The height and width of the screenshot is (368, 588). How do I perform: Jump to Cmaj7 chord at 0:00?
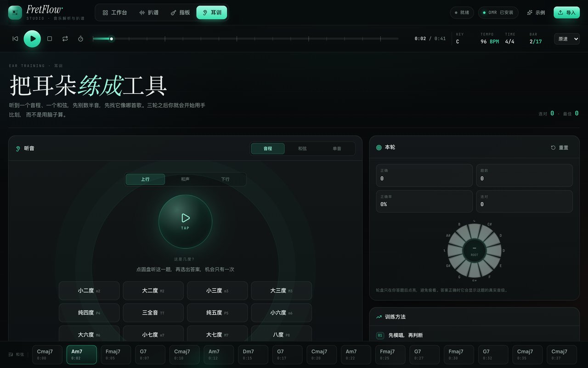pos(47,355)
